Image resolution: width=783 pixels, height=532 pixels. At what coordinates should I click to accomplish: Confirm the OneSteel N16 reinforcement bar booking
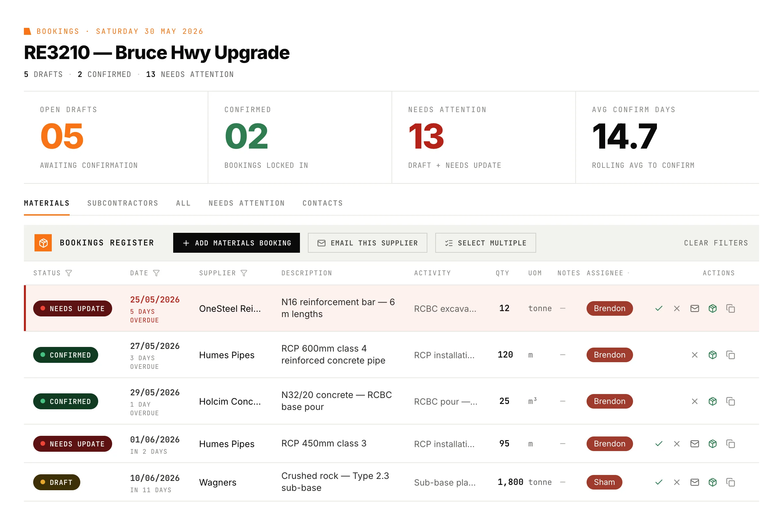659,308
